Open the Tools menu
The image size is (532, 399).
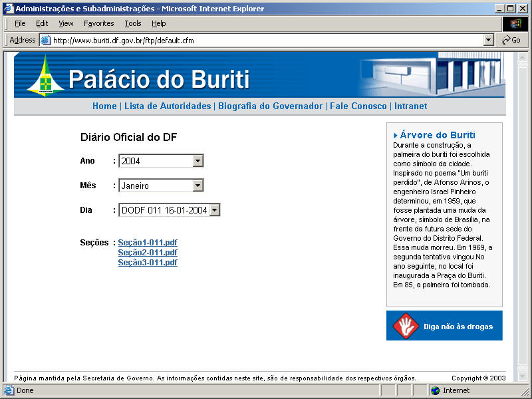133,23
